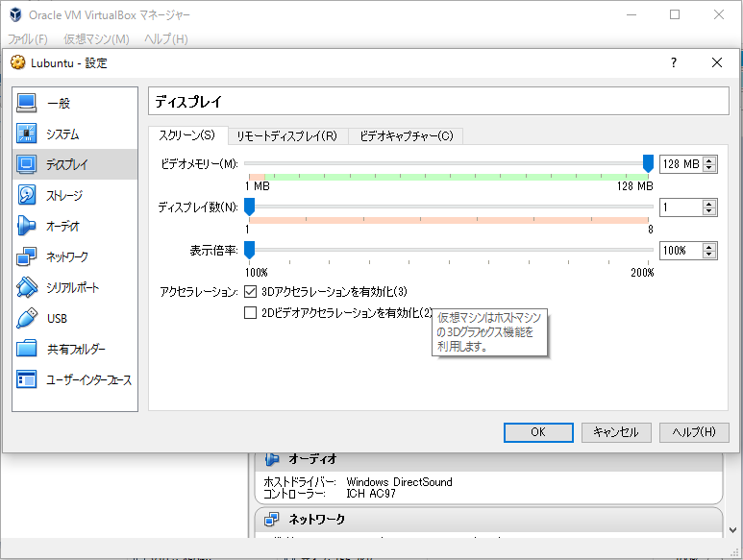The image size is (743, 560).
Task: Open the シリアルポート (Serial port) icon
Action: (x=27, y=287)
